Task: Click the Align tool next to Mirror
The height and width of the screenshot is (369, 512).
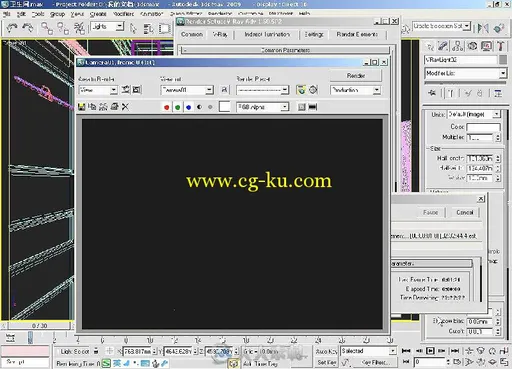Action: [x=499, y=28]
